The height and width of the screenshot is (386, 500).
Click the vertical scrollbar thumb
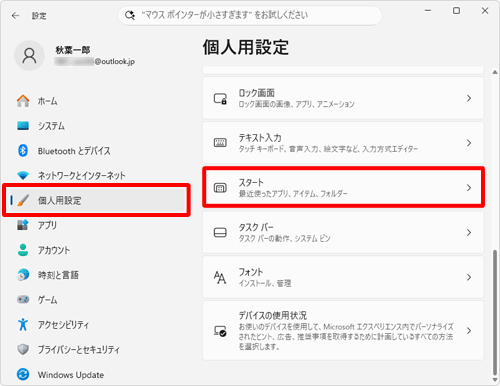tap(495, 312)
